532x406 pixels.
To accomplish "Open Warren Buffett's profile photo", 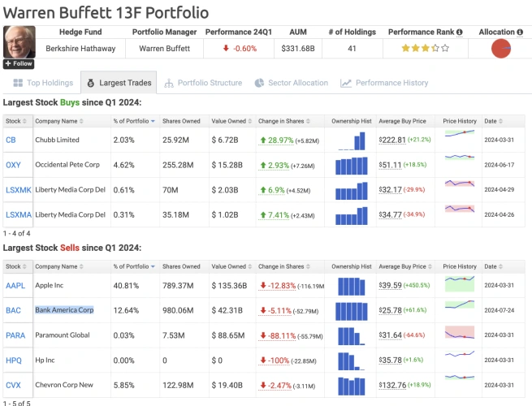I will point(19,42).
